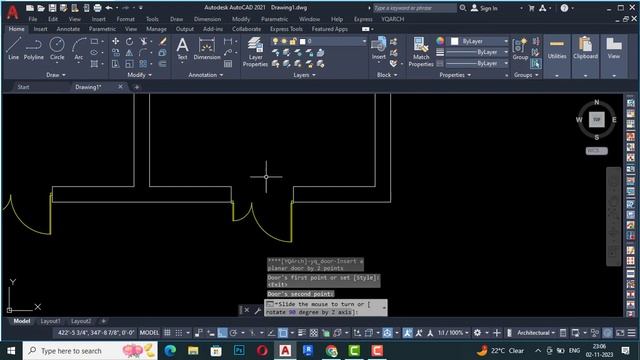The width and height of the screenshot is (640, 360).
Task: Add a new drawing tab with plus
Action: pos(136,87)
